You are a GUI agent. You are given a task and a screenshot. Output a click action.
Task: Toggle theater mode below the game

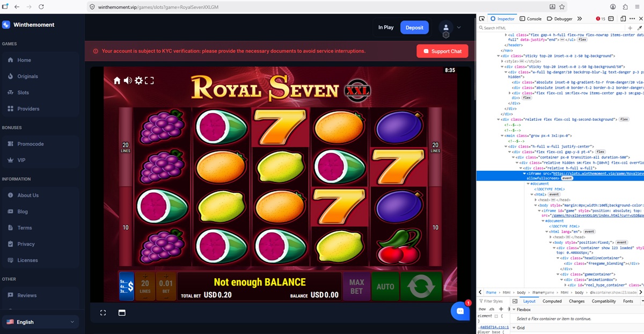click(x=122, y=313)
